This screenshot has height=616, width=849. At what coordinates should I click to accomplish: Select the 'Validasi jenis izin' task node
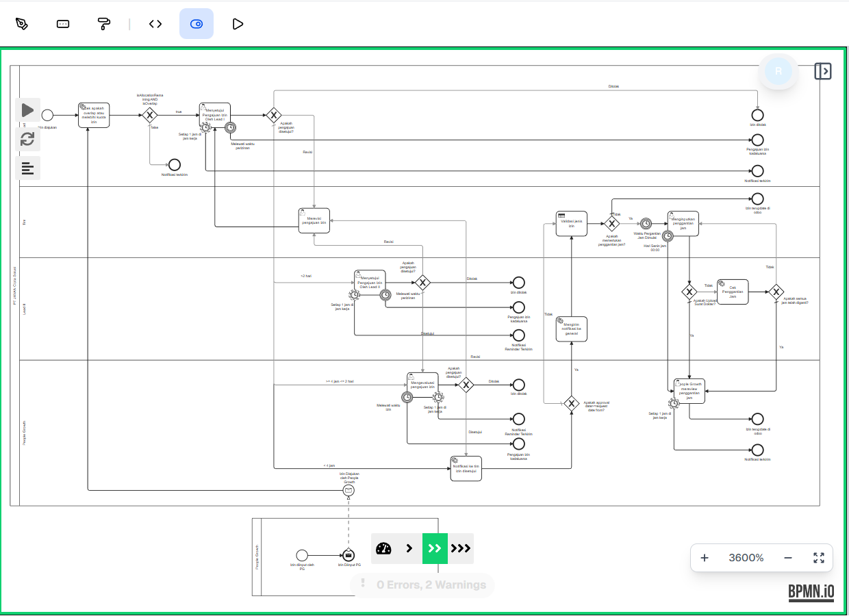click(571, 223)
